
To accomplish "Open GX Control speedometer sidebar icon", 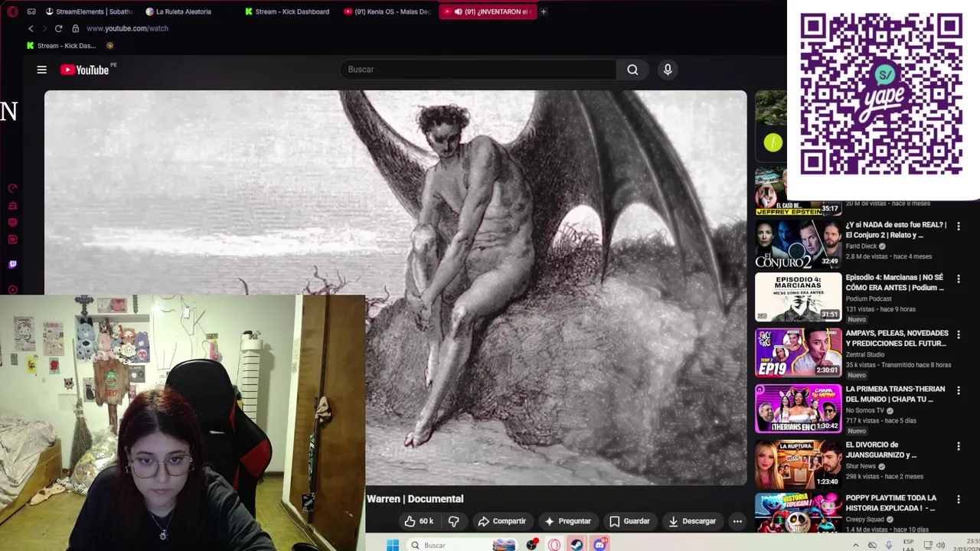I will (x=12, y=188).
